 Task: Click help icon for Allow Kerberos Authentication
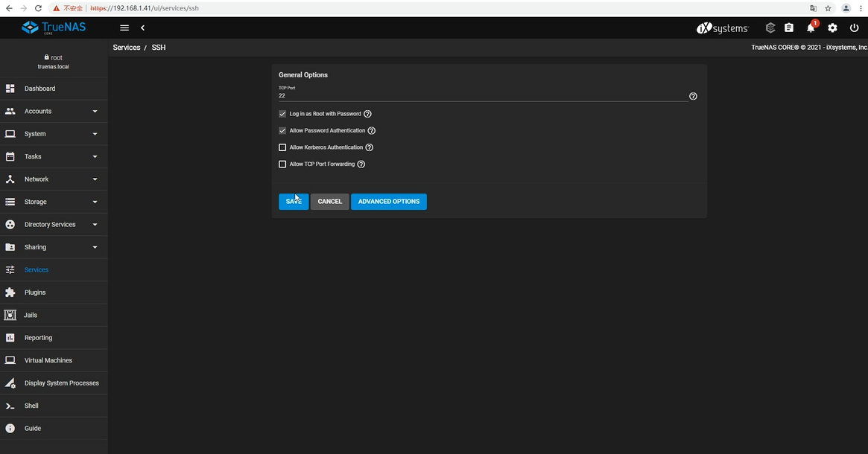[x=370, y=147]
